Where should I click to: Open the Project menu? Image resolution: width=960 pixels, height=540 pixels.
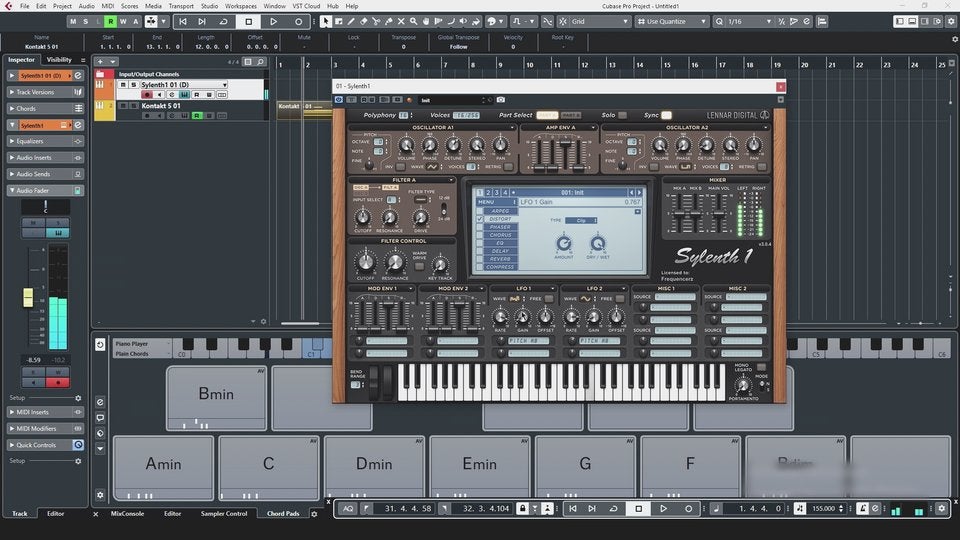coord(62,6)
